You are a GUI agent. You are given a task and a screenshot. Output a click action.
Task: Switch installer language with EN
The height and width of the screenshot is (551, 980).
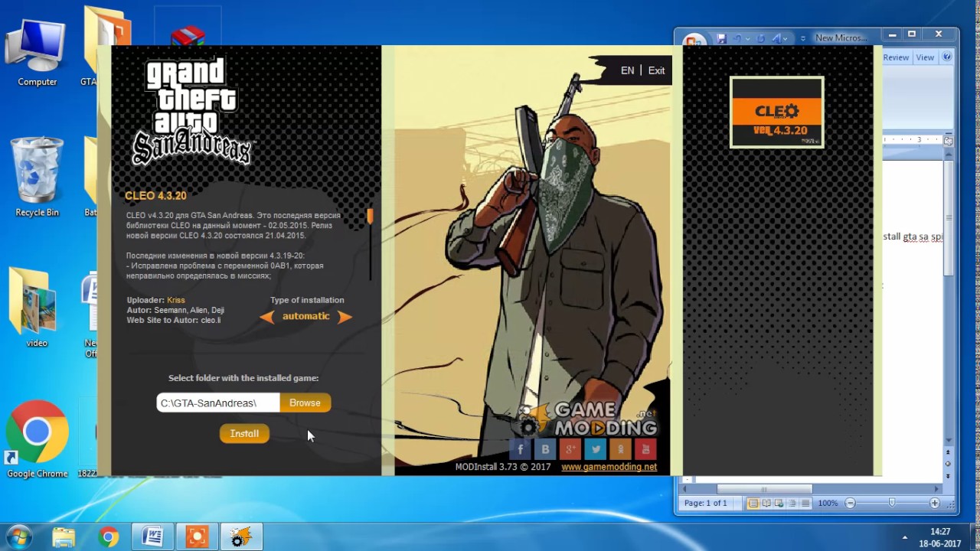pyautogui.click(x=627, y=70)
